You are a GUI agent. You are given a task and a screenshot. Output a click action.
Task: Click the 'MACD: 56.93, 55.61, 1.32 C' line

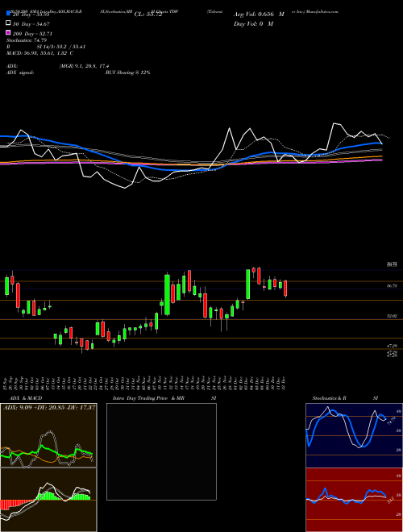(40, 53)
